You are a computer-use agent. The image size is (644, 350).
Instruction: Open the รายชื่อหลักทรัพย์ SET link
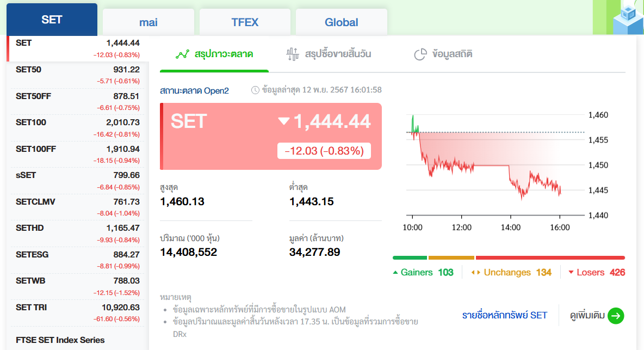click(x=505, y=316)
